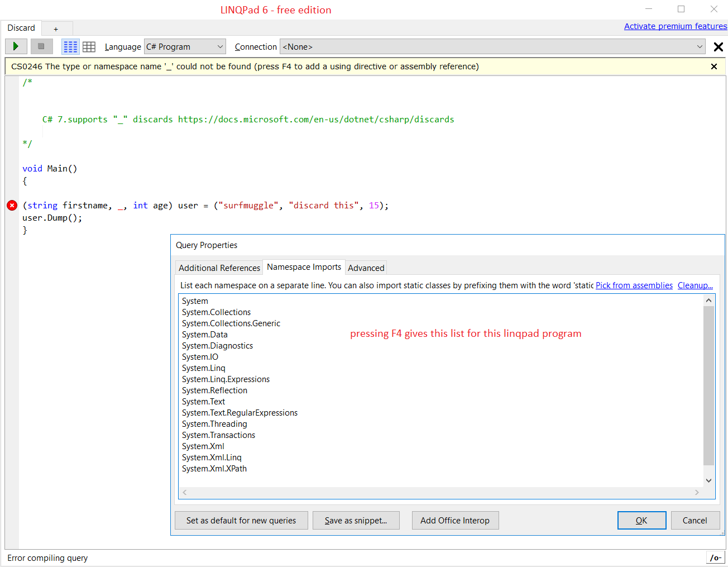Select the Namespace Imports tab

point(304,267)
